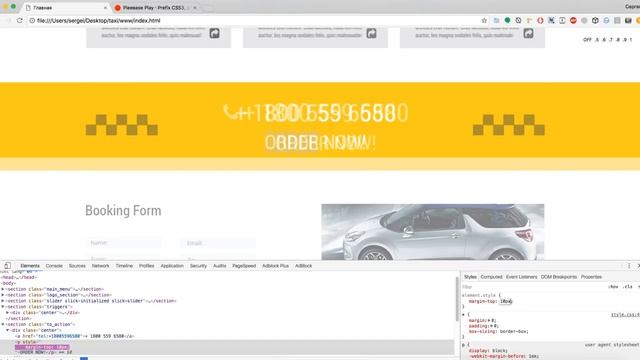Click the file info icon in the address bar

(32, 20)
